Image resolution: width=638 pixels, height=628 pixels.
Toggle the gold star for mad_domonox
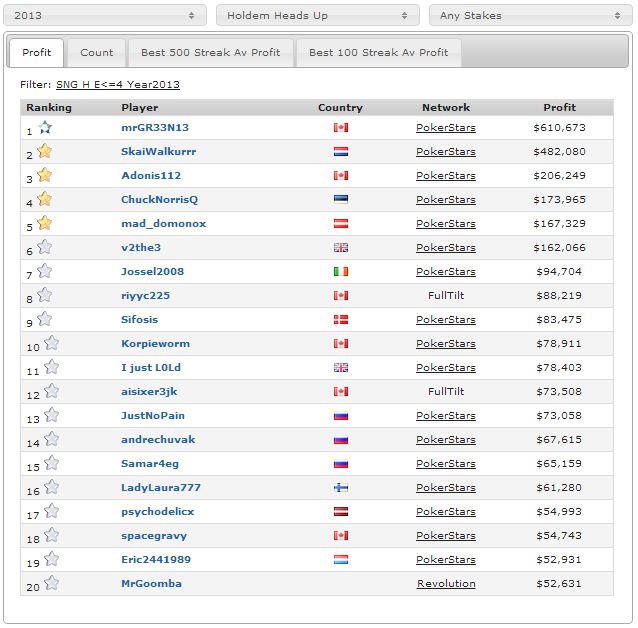(45, 223)
